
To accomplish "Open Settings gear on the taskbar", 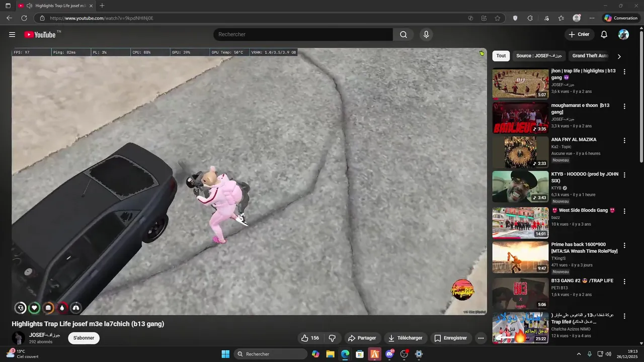I will pos(419,354).
